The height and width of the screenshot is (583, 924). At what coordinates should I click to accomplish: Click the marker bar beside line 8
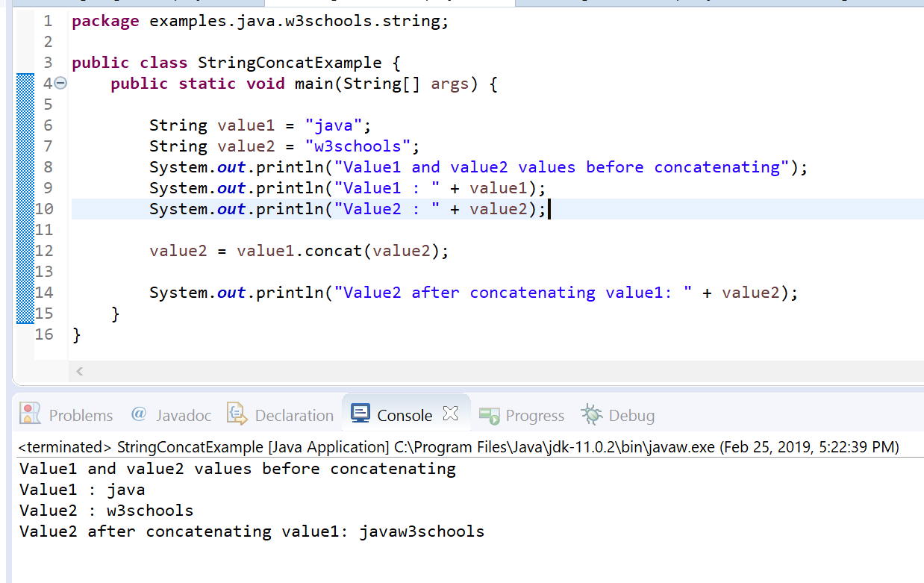click(25, 166)
